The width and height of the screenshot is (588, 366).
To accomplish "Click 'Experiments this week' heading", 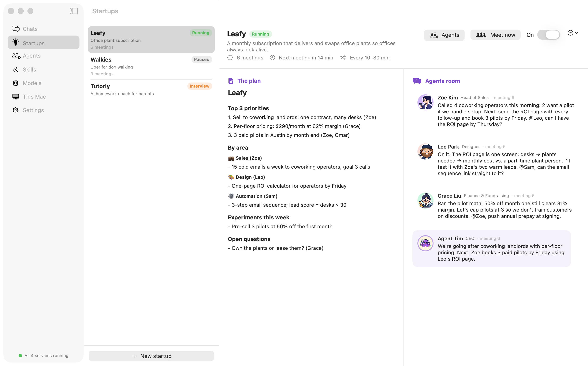I will point(258,217).
